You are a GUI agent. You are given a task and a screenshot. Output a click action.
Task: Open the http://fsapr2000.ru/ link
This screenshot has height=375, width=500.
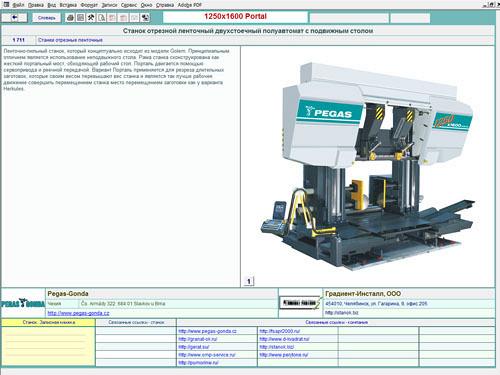280,331
